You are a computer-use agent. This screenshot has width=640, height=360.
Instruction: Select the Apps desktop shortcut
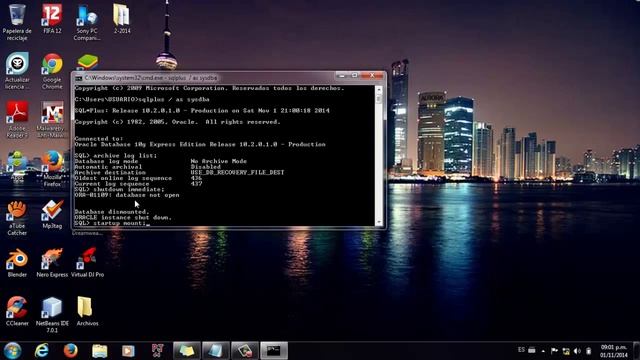click(17, 166)
